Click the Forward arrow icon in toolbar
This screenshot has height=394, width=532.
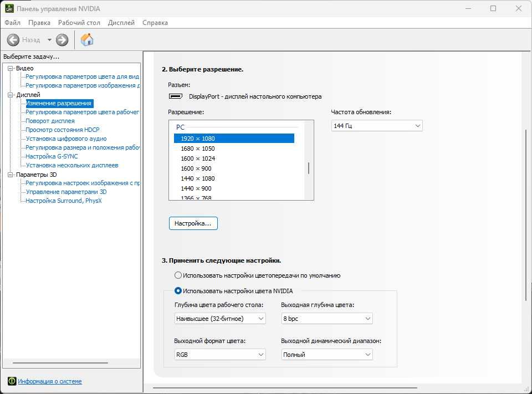(x=62, y=40)
